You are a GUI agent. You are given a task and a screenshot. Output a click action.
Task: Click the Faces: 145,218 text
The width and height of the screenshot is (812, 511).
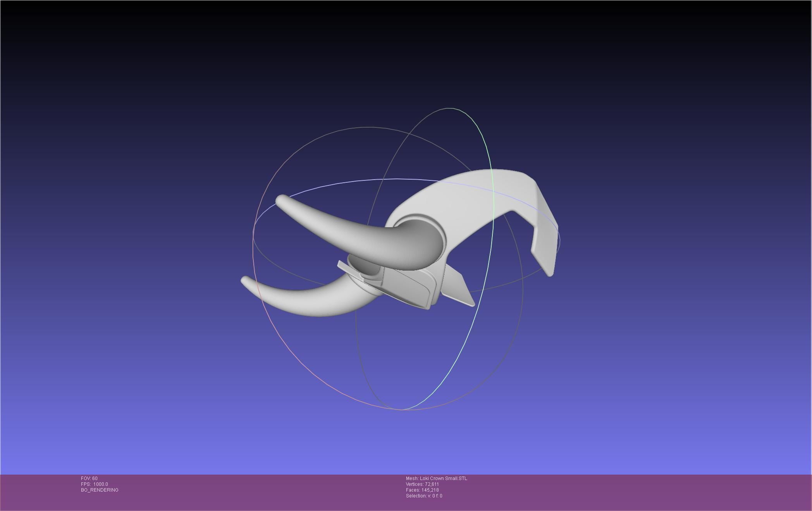422,490
